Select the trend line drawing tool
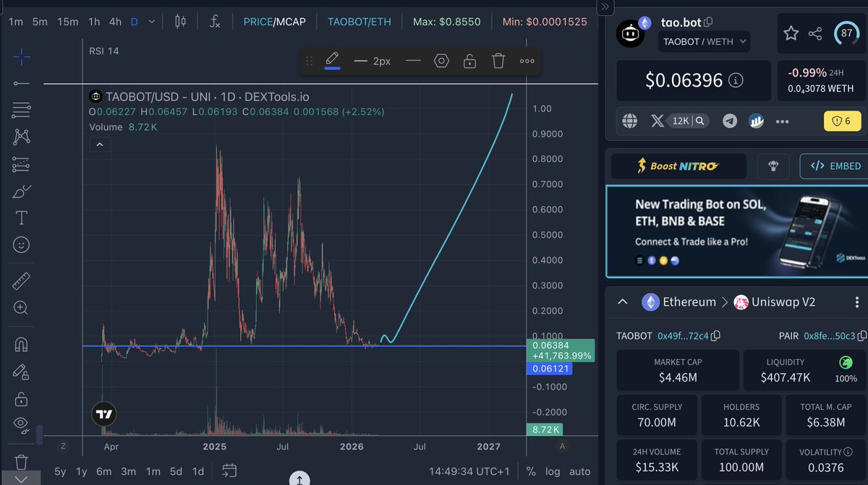Screen dimensions: 868x485 tap(21, 84)
